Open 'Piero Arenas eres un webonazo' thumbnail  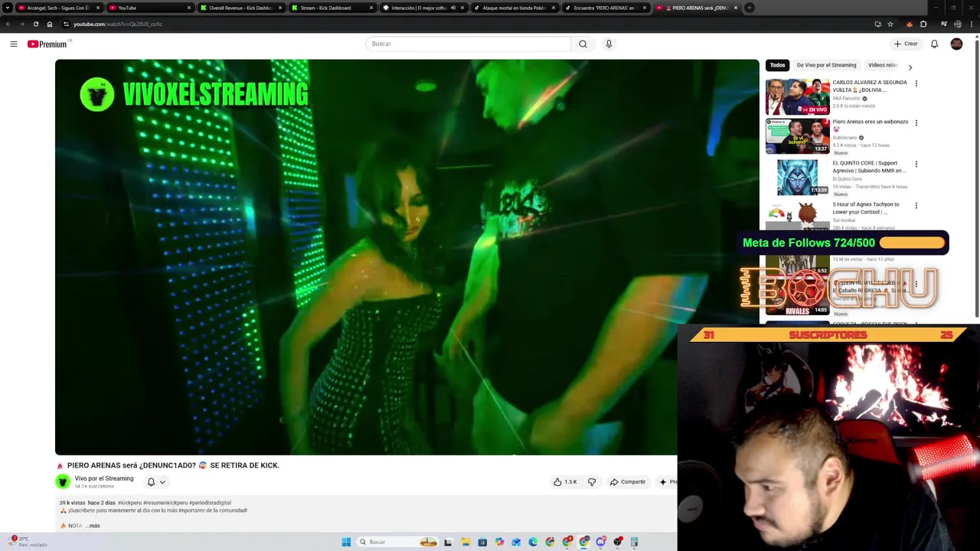pyautogui.click(x=797, y=136)
